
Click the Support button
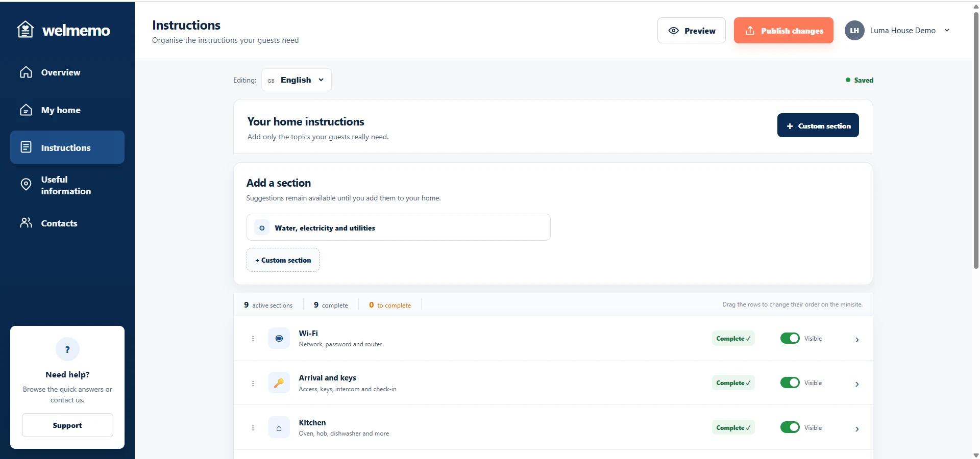click(67, 425)
